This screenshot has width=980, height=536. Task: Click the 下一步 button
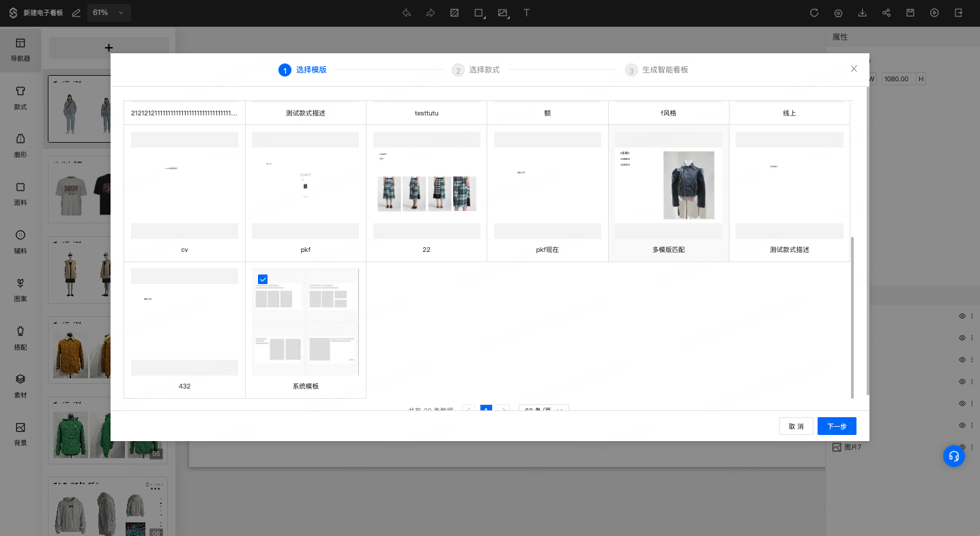tap(837, 426)
